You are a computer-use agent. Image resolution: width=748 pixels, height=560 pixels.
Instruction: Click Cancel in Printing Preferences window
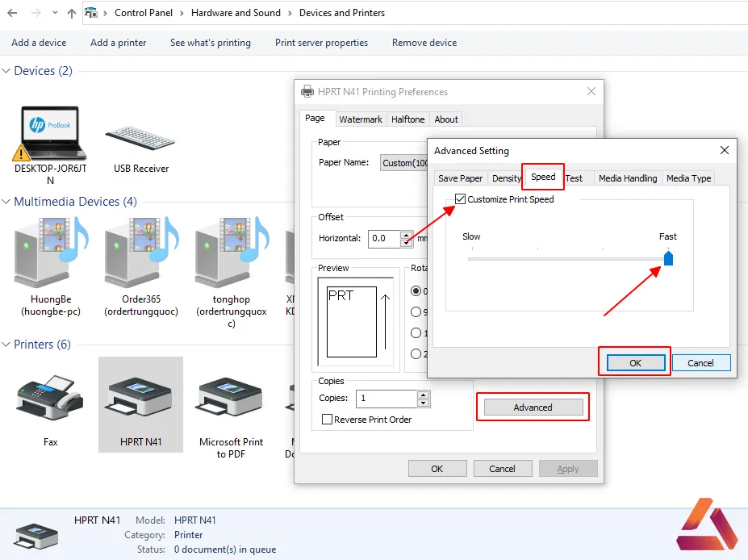point(502,469)
